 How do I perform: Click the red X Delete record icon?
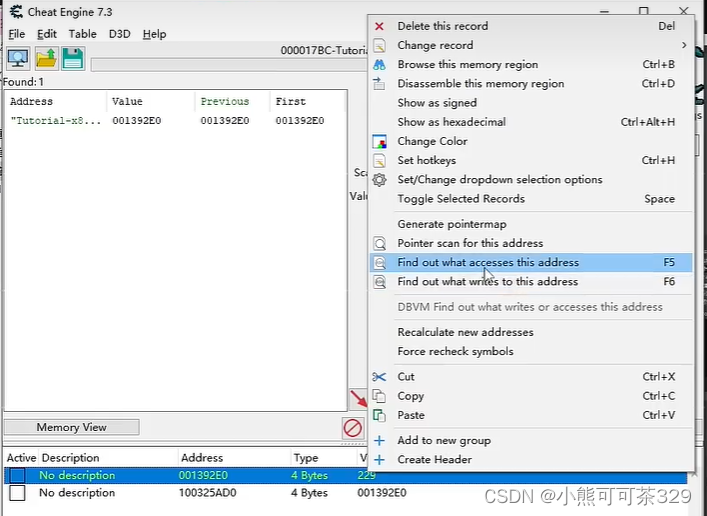coord(379,26)
